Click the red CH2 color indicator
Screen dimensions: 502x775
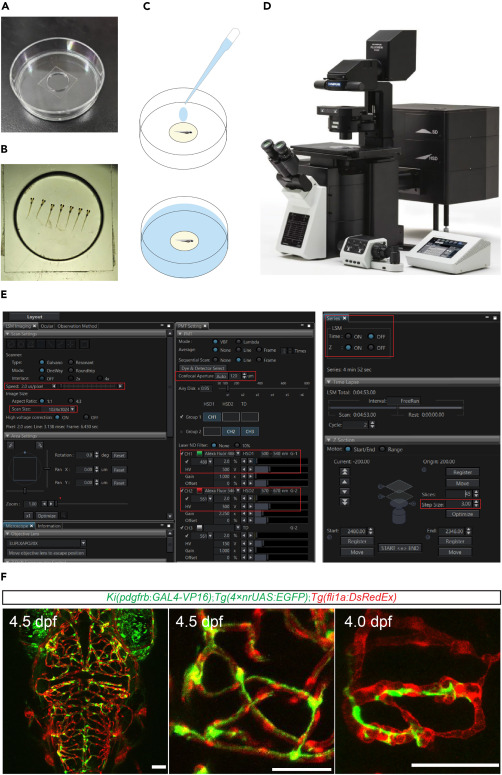(x=200, y=491)
